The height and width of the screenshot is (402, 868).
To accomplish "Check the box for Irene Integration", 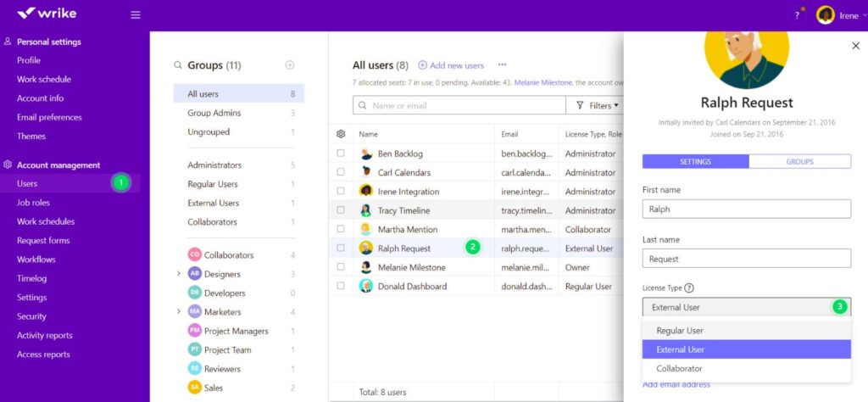I will pos(341,191).
